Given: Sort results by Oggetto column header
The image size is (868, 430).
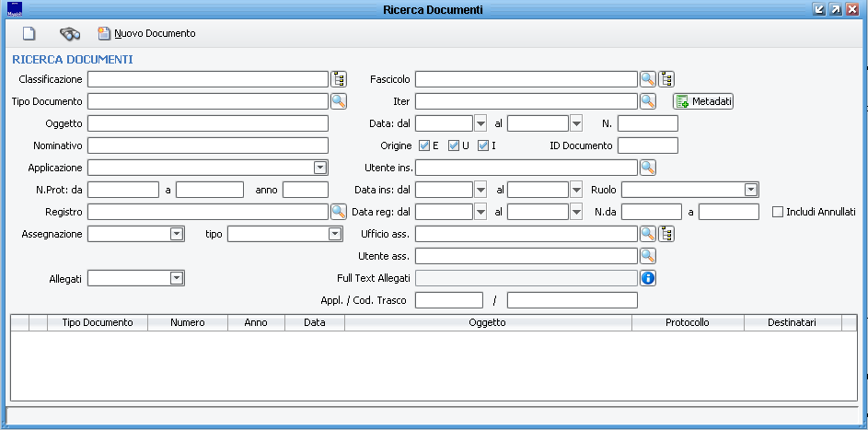Looking at the screenshot, I should [487, 323].
